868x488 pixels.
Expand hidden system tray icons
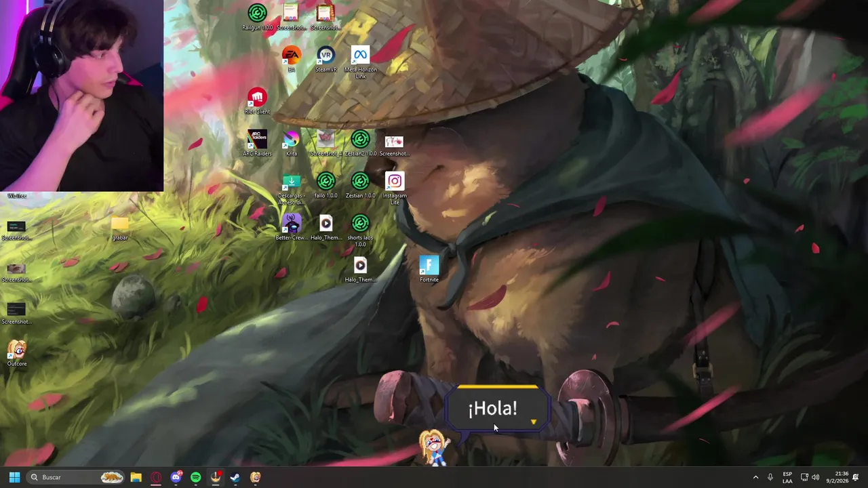pos(755,477)
